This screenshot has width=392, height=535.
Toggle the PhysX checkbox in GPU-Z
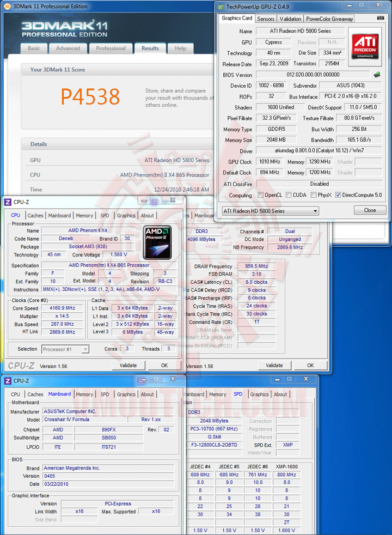click(x=314, y=195)
